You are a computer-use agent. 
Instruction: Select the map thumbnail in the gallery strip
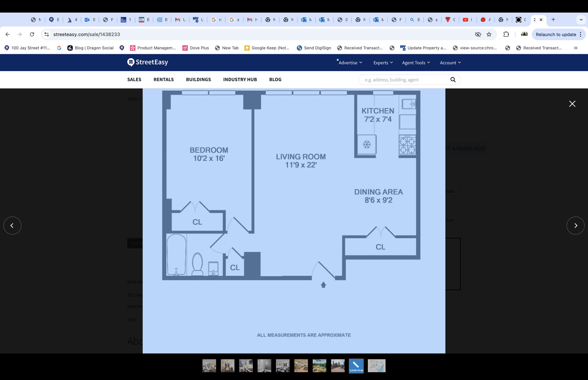(x=376, y=365)
